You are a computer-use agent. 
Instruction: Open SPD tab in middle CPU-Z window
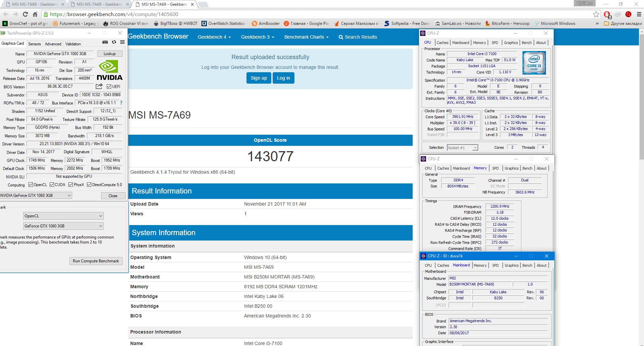point(495,168)
